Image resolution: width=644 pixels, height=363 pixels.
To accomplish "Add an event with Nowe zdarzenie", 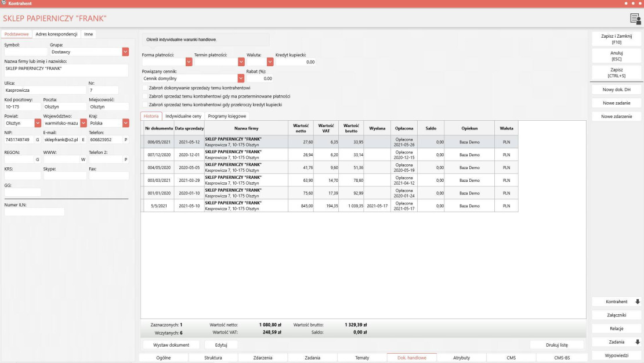I will [x=617, y=116].
